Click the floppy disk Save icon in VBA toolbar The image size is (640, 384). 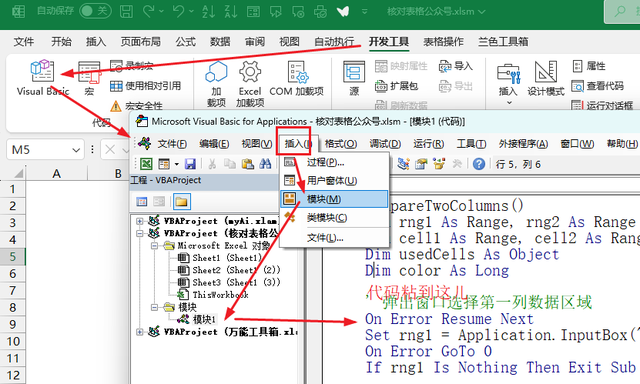(190, 164)
